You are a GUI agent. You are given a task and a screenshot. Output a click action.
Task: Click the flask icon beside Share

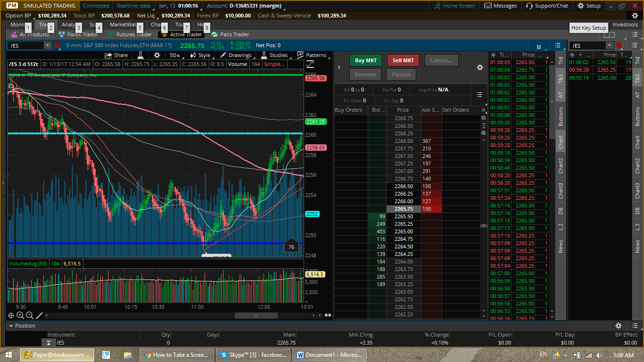[x=140, y=55]
